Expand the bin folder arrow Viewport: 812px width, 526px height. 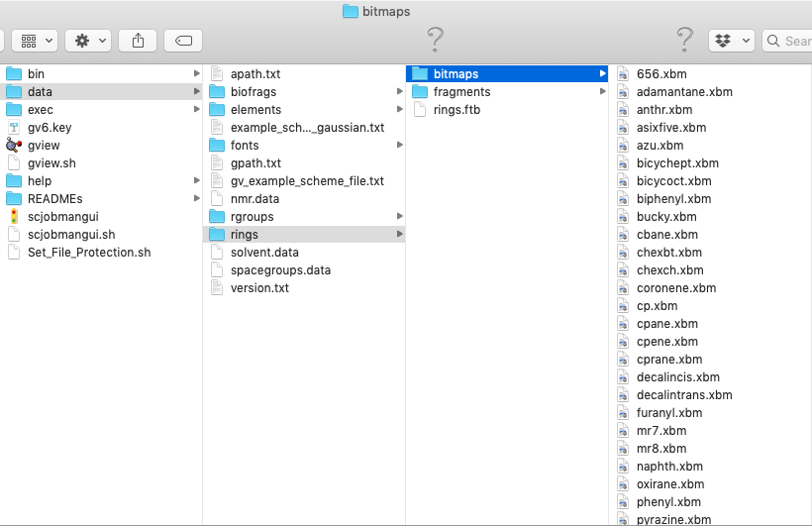pyautogui.click(x=197, y=73)
